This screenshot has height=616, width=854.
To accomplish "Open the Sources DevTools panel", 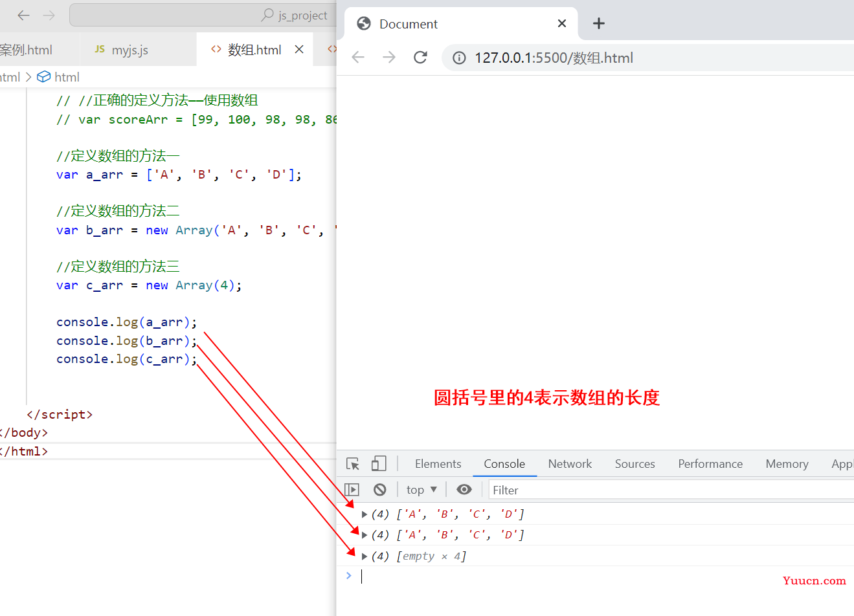I will (x=635, y=464).
